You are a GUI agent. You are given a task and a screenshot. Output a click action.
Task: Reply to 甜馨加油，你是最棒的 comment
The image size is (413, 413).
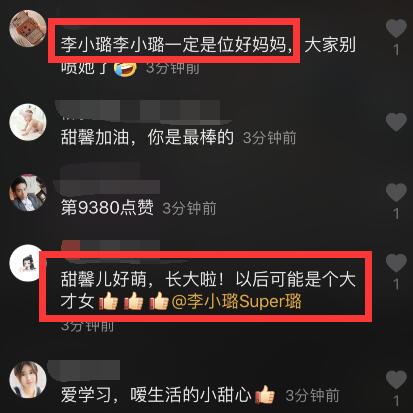[x=147, y=137]
